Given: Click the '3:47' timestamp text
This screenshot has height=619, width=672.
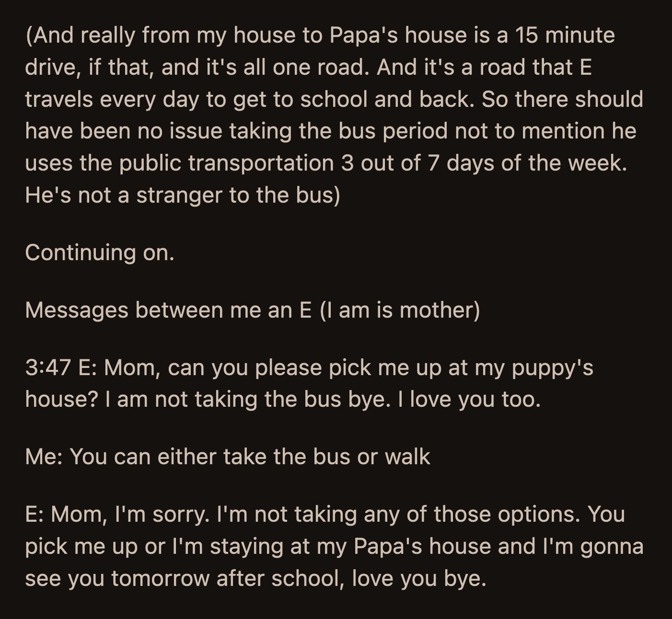Looking at the screenshot, I should click(x=48, y=368).
